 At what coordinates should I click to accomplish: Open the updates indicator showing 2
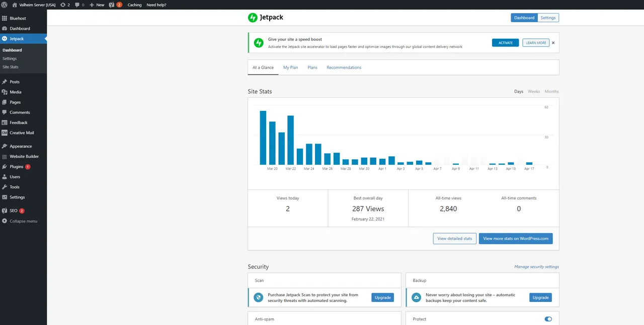point(64,5)
